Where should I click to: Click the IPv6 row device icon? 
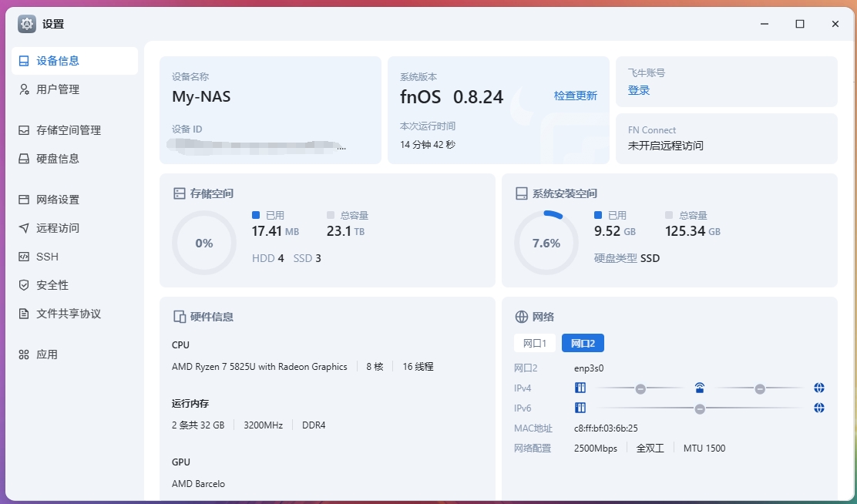[580, 408]
